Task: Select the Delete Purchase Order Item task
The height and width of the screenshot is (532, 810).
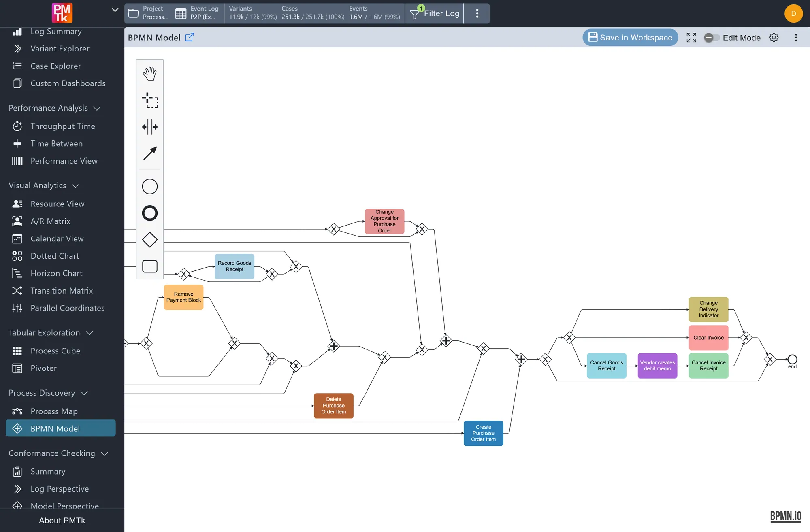Action: pos(334,406)
